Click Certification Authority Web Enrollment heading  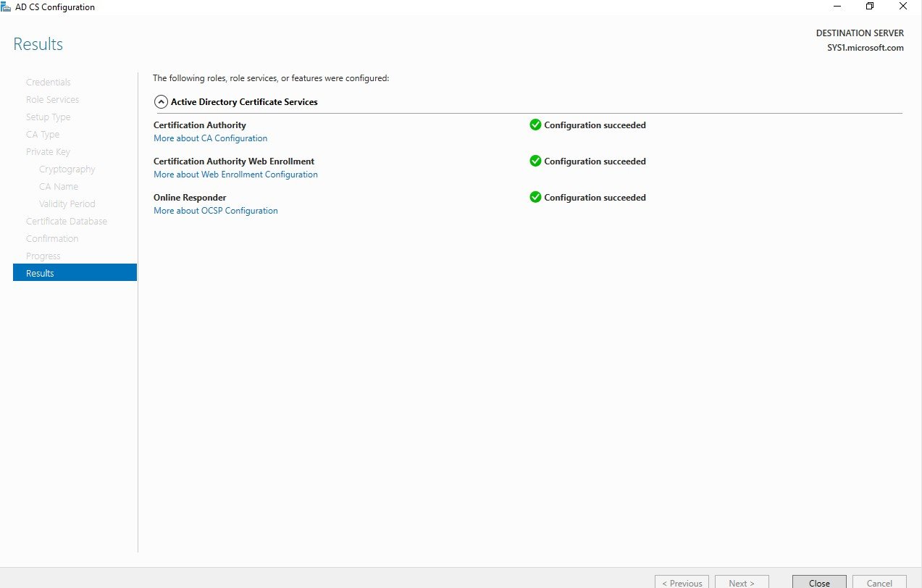pyautogui.click(x=234, y=161)
